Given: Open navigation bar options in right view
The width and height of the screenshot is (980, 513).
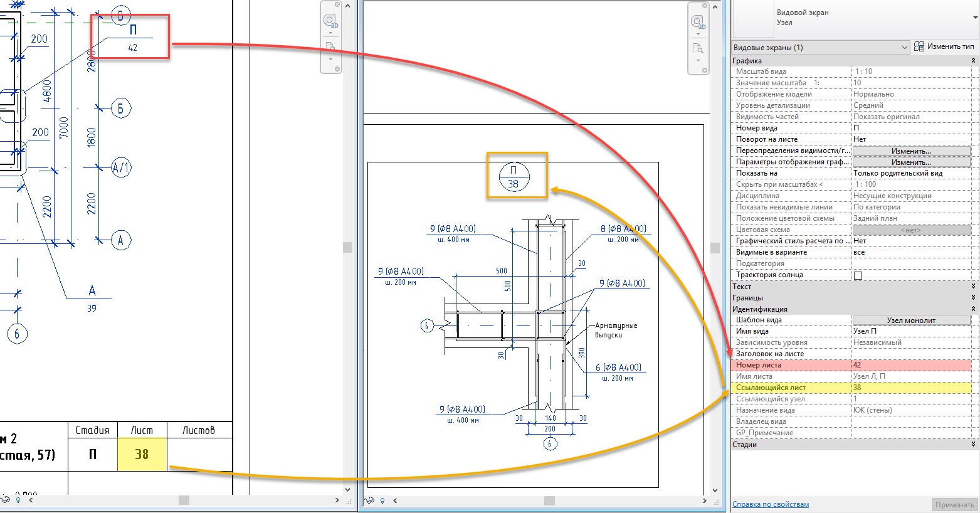Looking at the screenshot, I should pos(705,69).
